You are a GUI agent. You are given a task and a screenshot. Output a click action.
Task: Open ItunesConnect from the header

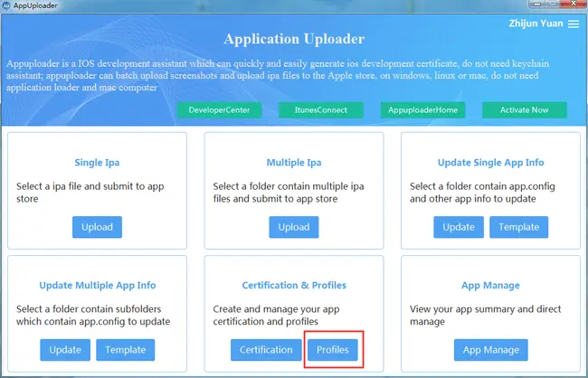pyautogui.click(x=320, y=110)
